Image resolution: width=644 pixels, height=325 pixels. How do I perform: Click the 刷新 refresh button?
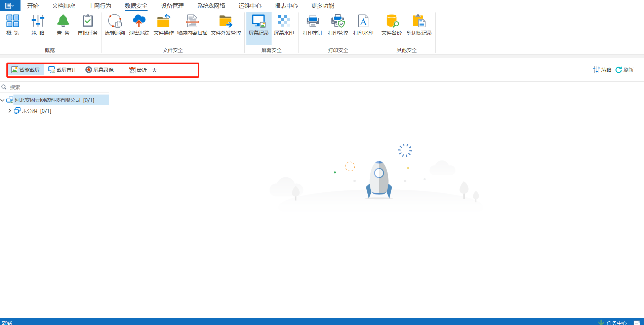pyautogui.click(x=625, y=70)
